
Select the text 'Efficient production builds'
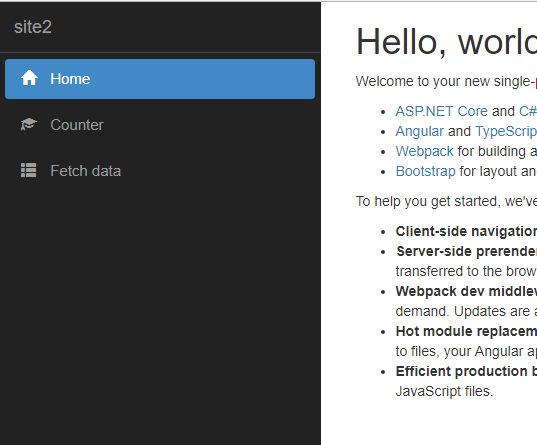(x=466, y=372)
